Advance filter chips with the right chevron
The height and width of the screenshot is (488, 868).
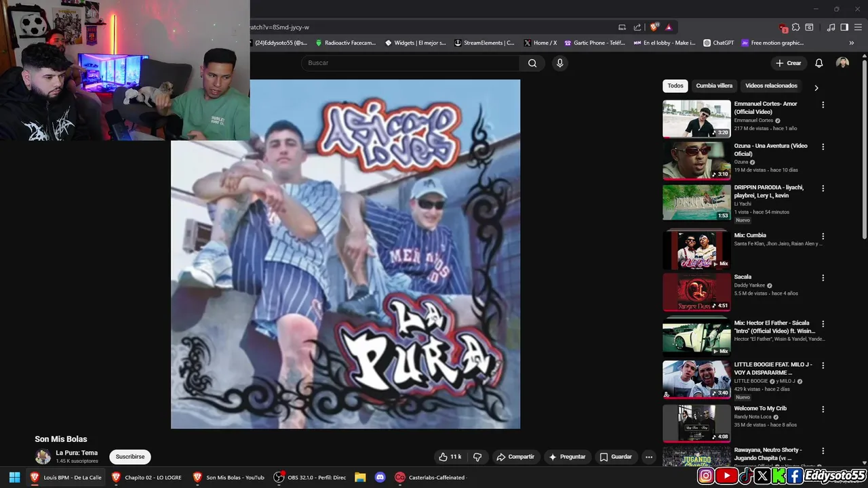pyautogui.click(x=816, y=87)
